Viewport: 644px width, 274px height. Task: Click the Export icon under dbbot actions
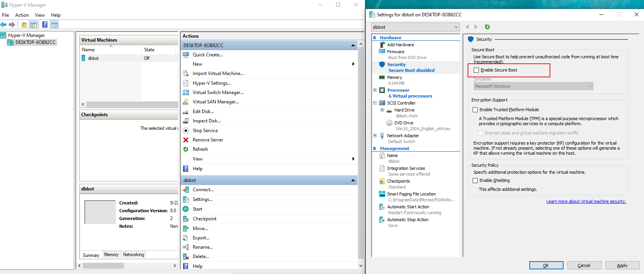pos(186,238)
